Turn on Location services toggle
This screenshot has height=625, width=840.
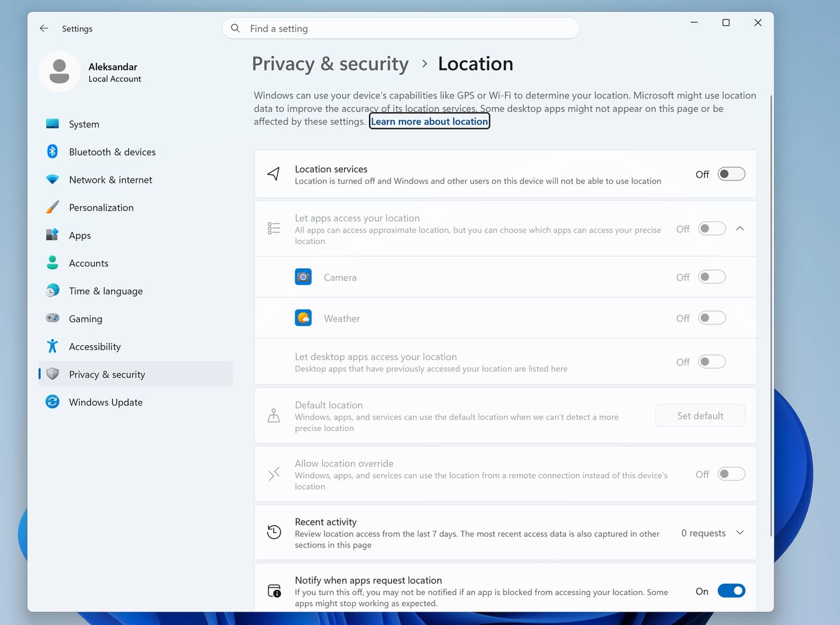[731, 174]
